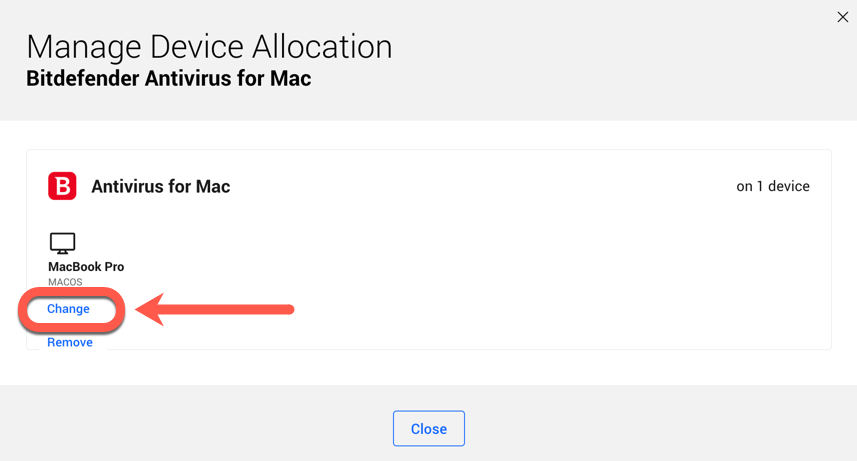Click the word device in the count

[789, 186]
